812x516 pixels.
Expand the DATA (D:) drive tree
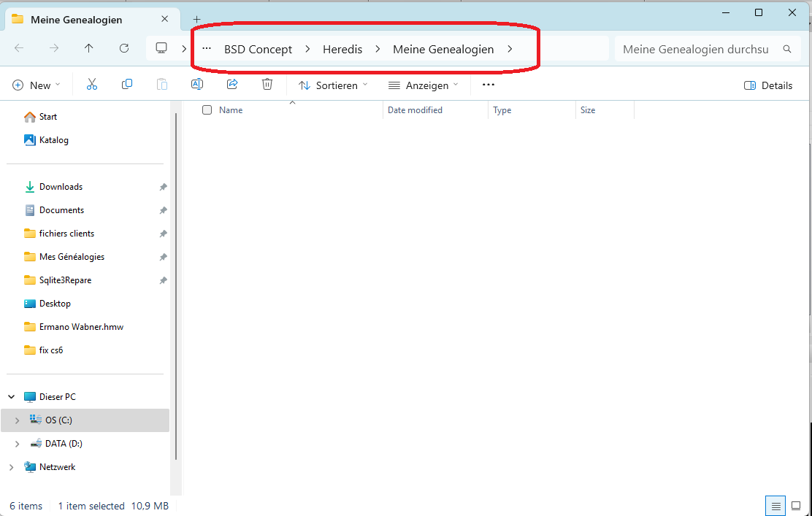click(17, 444)
